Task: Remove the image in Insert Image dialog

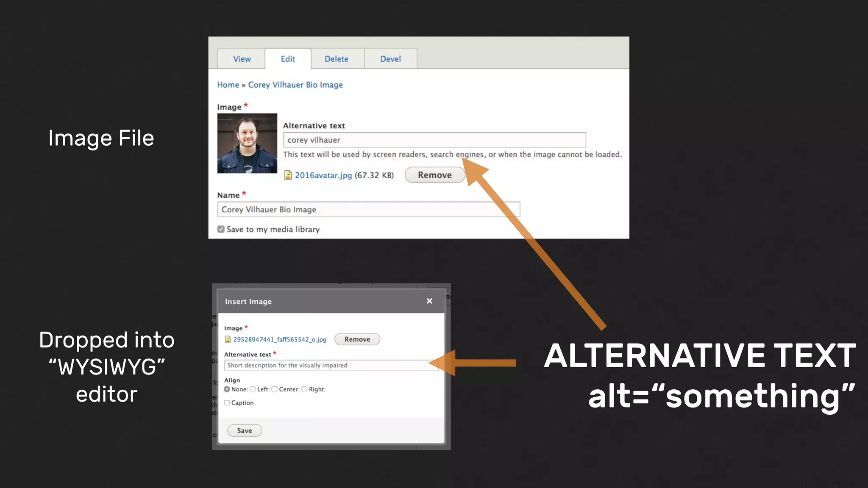Action: click(x=357, y=339)
